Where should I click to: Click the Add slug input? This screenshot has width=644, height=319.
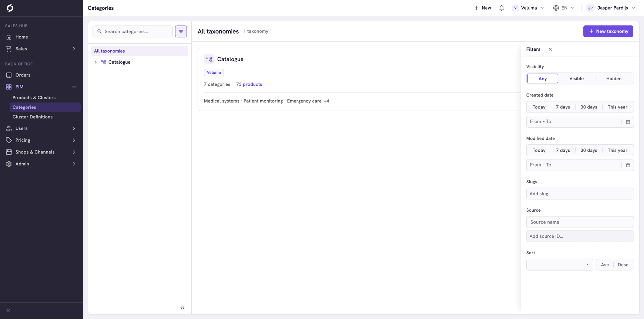(580, 194)
